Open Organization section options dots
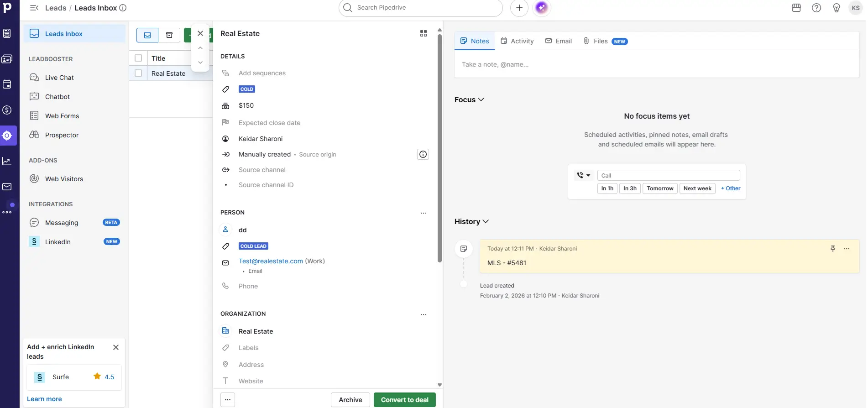The image size is (868, 408). click(x=424, y=314)
